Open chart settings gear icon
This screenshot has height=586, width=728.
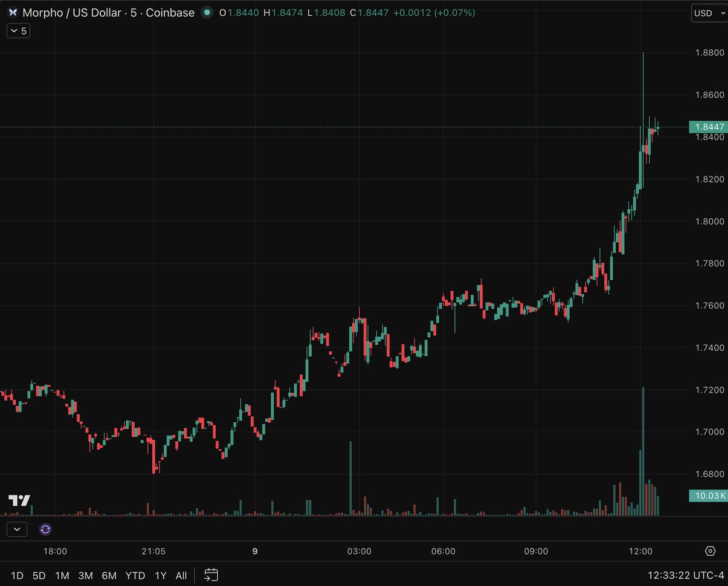[x=710, y=551]
